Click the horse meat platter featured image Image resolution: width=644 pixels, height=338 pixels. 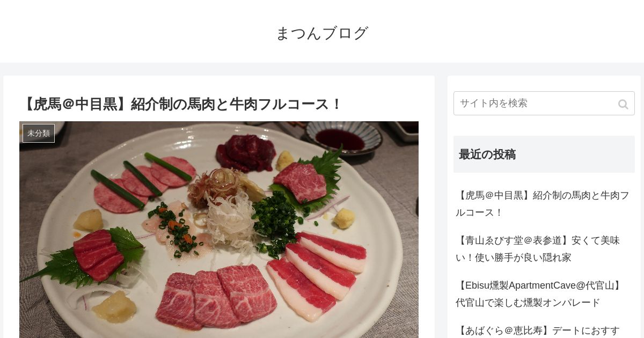(219, 230)
